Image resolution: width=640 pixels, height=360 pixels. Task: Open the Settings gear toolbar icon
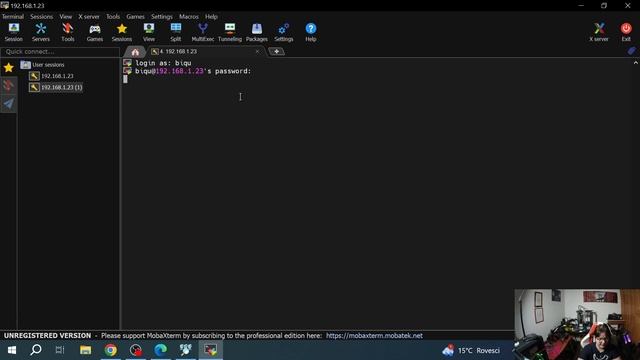[x=284, y=32]
